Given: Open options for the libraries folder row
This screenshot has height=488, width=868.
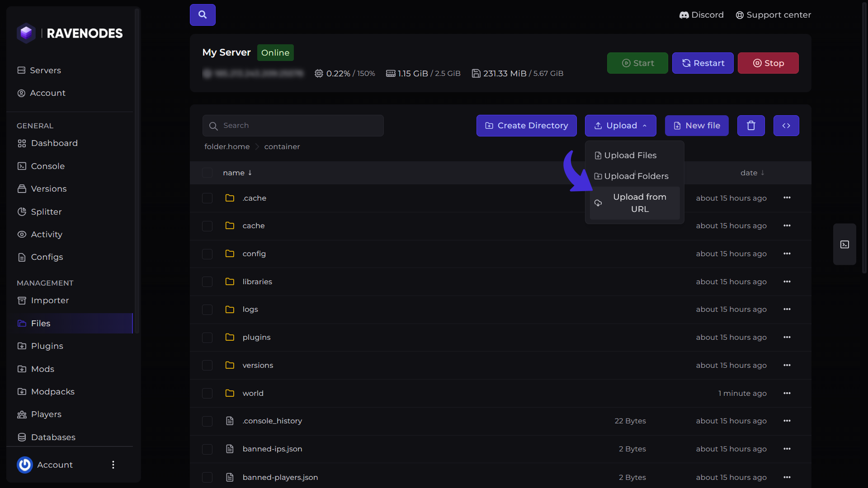Looking at the screenshot, I should (787, 282).
